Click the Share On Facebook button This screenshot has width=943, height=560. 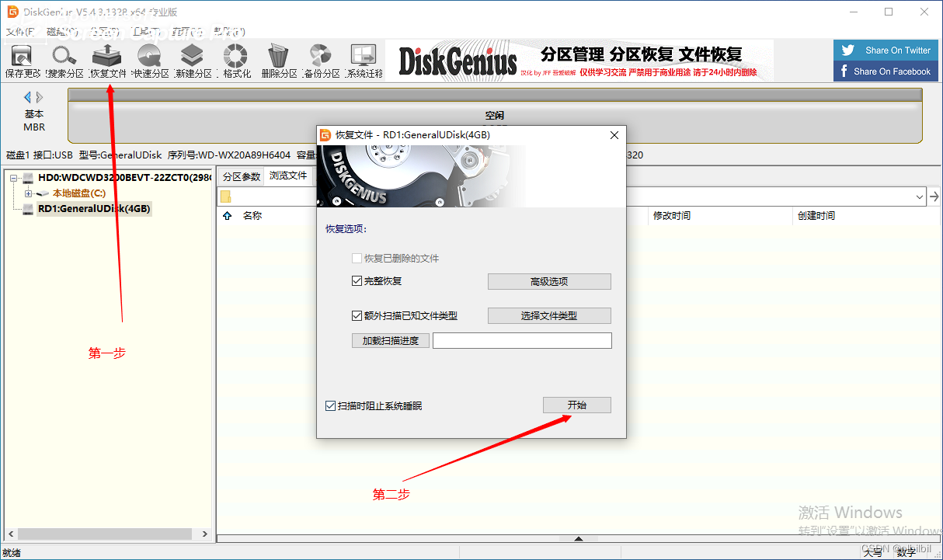[x=886, y=71]
